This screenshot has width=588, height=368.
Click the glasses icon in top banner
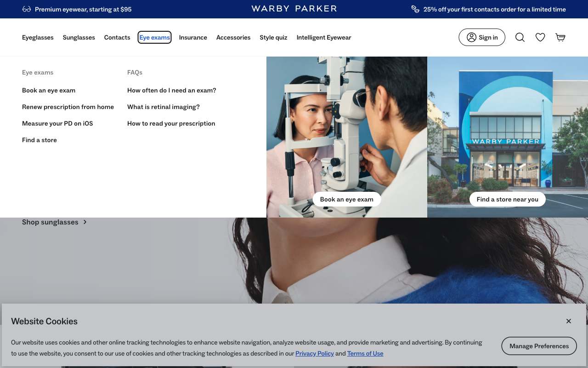[27, 9]
